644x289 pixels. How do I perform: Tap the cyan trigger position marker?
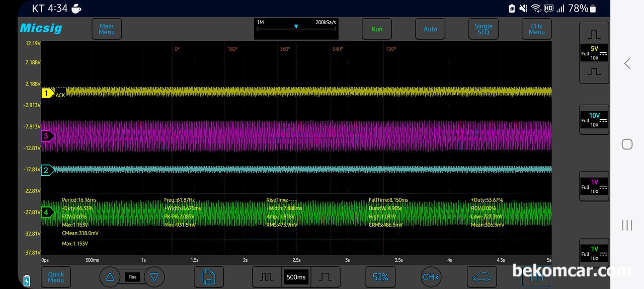tap(296, 27)
